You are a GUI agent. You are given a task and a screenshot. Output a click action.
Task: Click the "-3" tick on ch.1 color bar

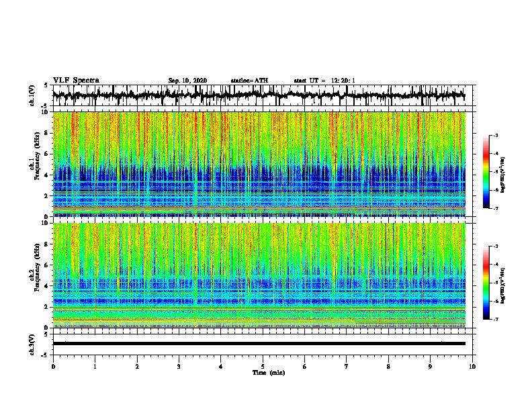(x=495, y=135)
